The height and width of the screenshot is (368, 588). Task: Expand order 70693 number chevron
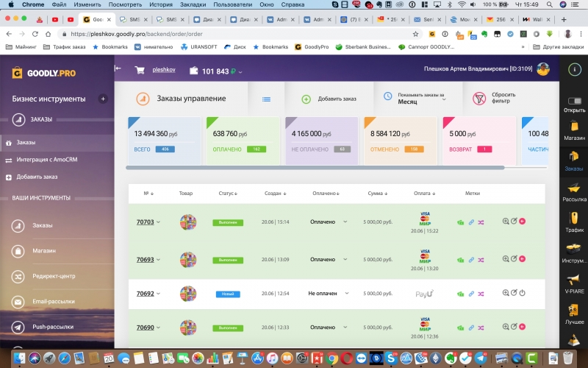[158, 260]
